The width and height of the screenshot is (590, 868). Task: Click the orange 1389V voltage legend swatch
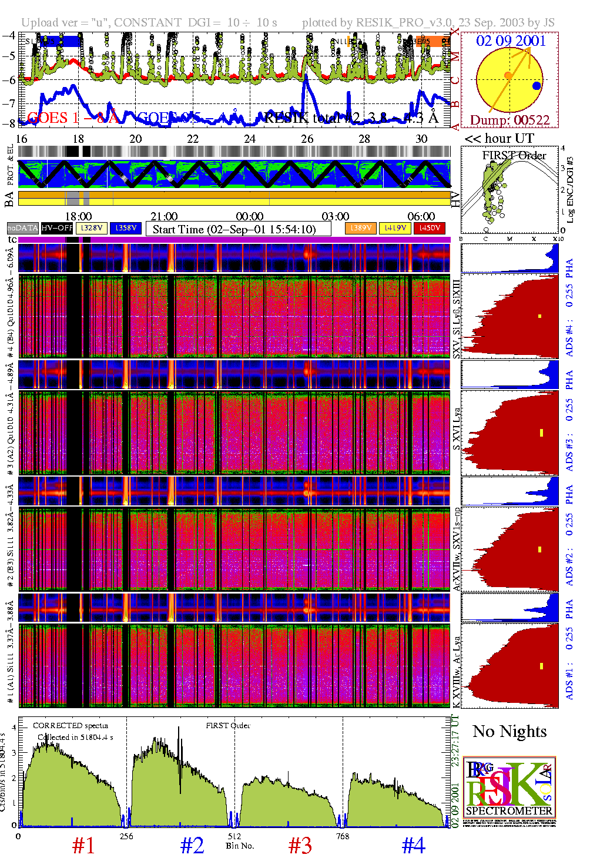360,228
